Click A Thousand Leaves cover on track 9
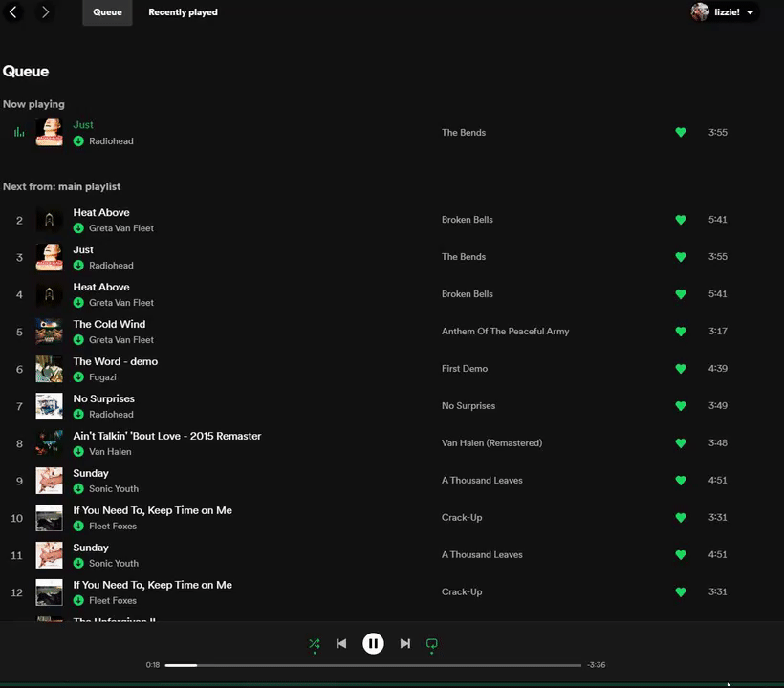 pos(49,480)
